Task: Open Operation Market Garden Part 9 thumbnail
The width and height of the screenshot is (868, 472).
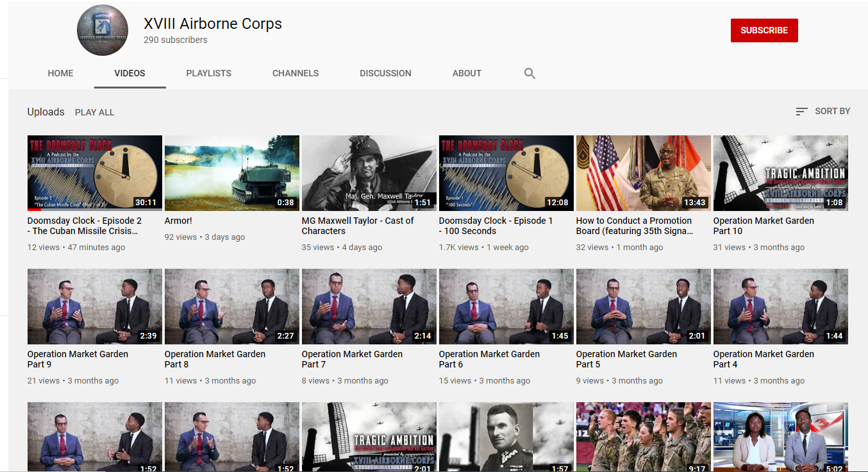Action: (x=95, y=307)
